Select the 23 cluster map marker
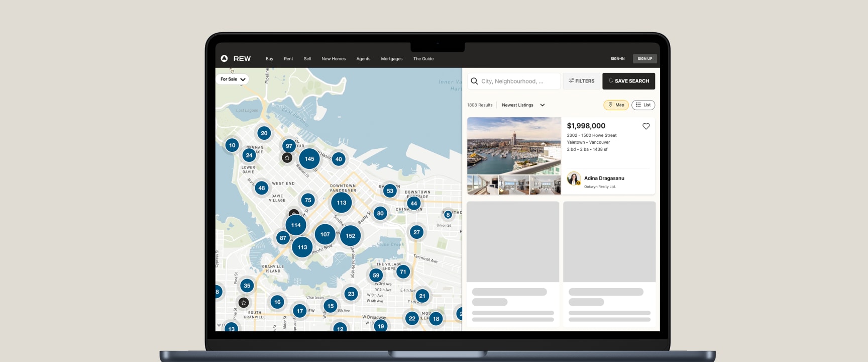Image resolution: width=868 pixels, height=362 pixels. coord(351,294)
